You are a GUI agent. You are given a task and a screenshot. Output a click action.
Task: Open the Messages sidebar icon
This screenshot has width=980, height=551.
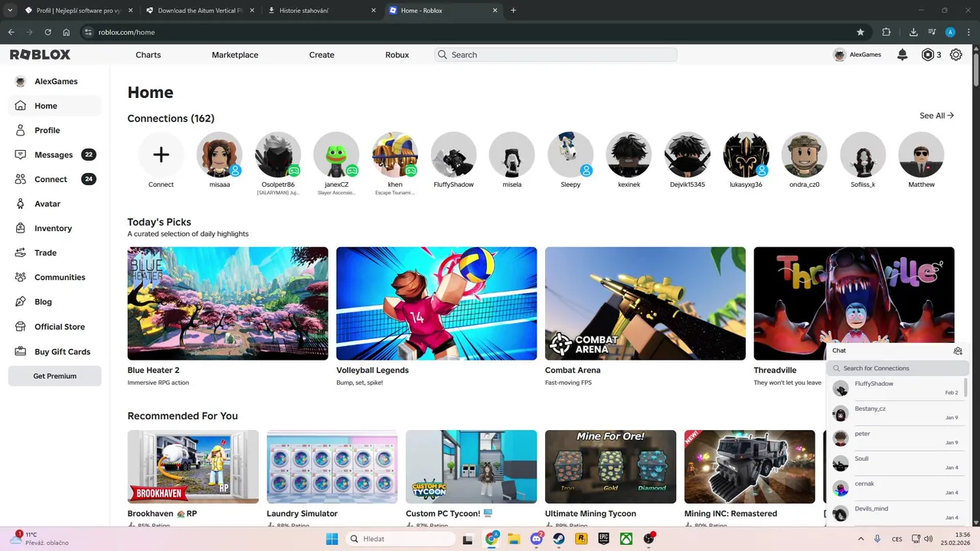tap(21, 155)
